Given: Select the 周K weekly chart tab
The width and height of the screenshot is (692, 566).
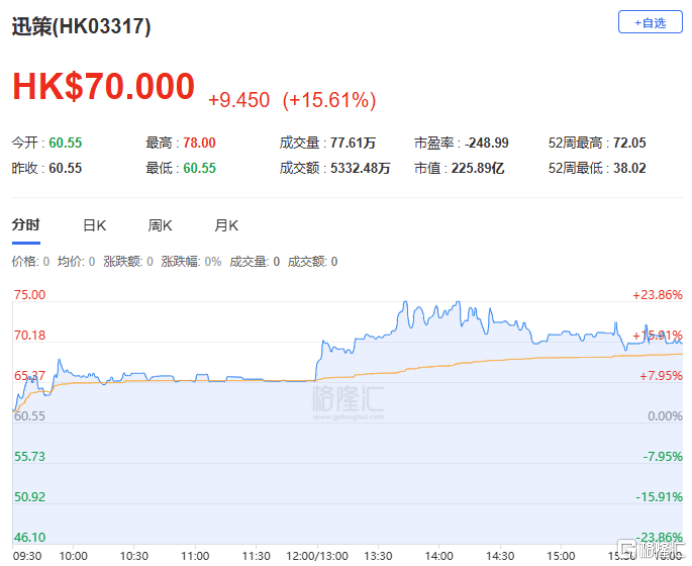Looking at the screenshot, I should click(160, 226).
